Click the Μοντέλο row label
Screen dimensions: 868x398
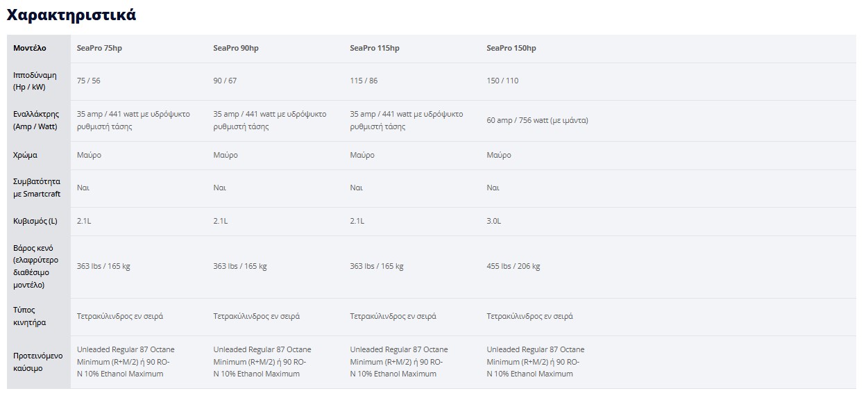(30, 48)
